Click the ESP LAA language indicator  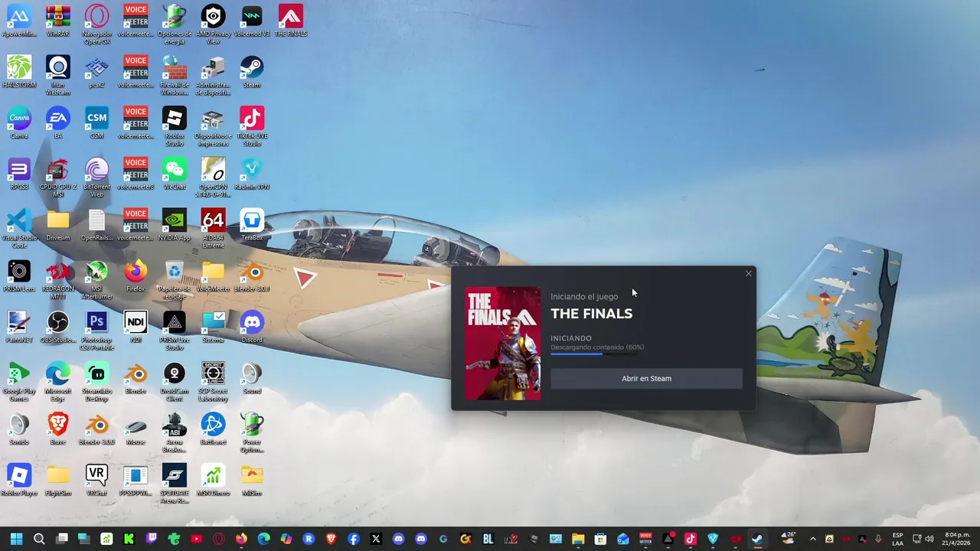click(897, 539)
